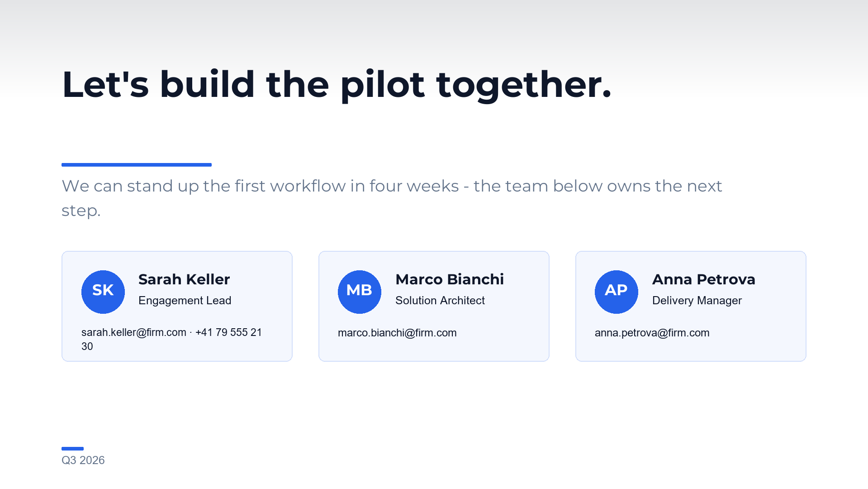Image resolution: width=868 pixels, height=489 pixels.
Task: Click the Engagement Lead role text
Action: 185,301
